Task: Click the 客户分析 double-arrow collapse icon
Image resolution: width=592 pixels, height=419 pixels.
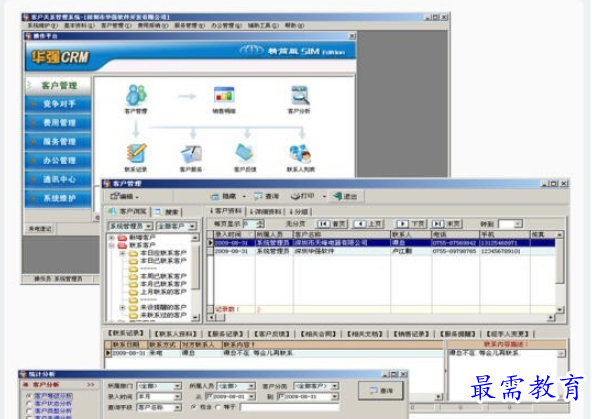Action: [x=91, y=385]
